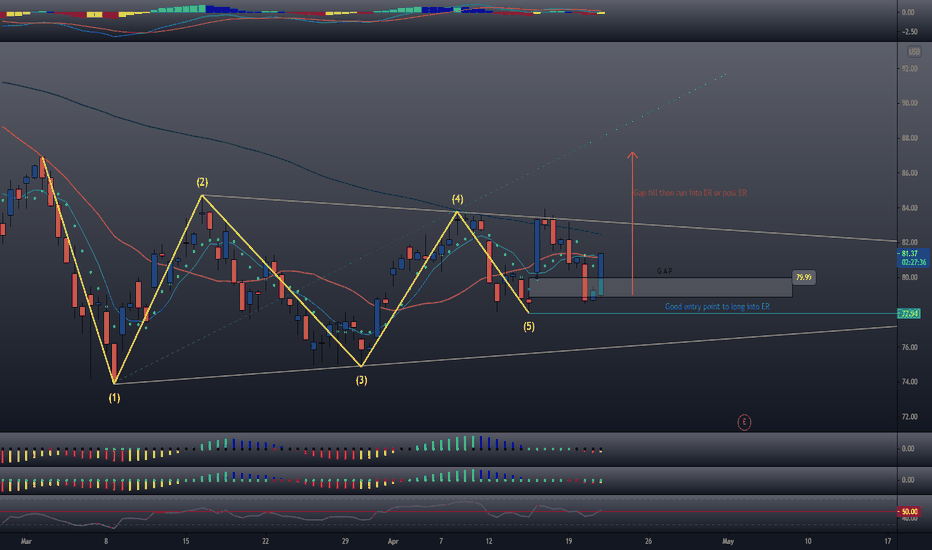Select 'Good entry point to long into ER' note

(717, 307)
